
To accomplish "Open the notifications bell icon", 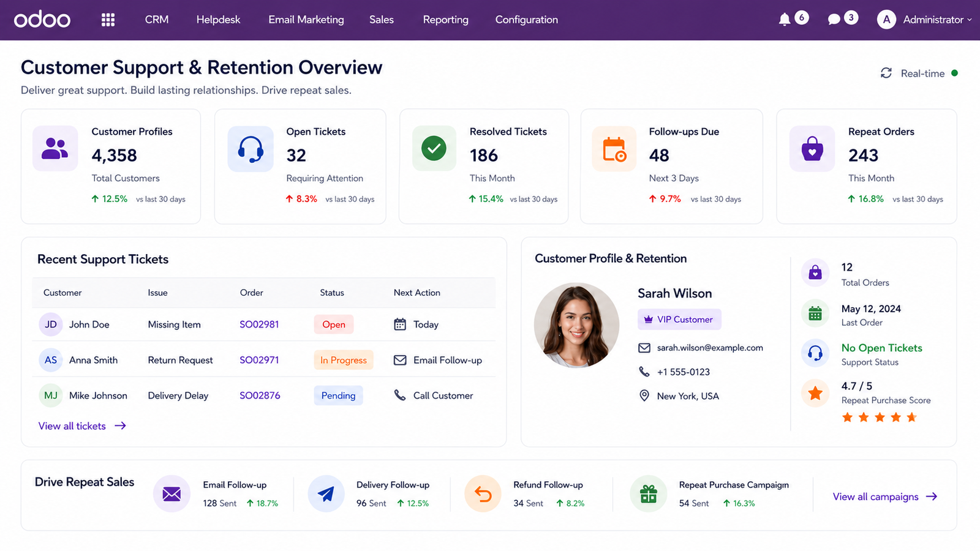I will click(784, 20).
